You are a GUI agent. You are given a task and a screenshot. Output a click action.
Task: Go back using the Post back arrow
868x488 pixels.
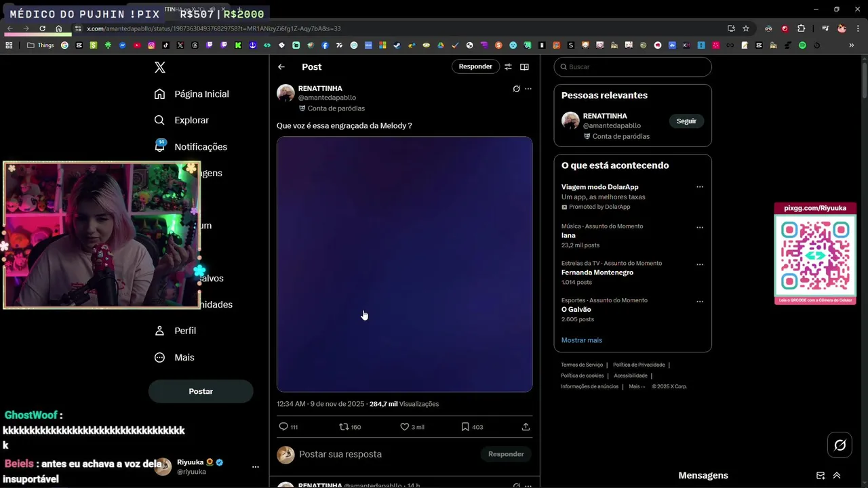click(x=281, y=67)
